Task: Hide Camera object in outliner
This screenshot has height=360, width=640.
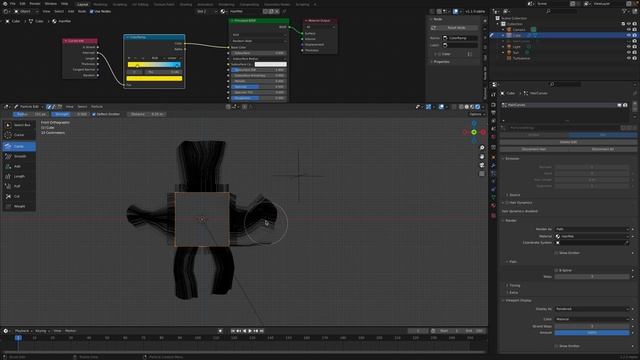Action: 629,30
